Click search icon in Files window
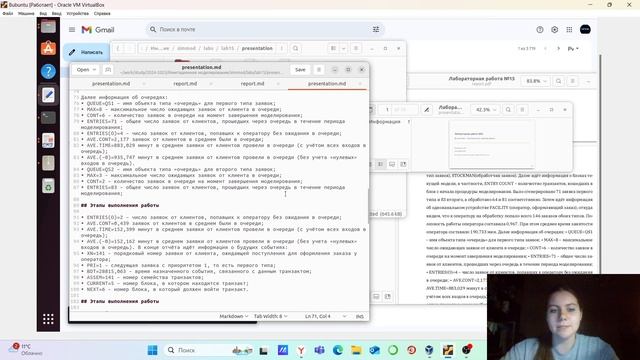The width and height of the screenshot is (640, 360). (x=296, y=48)
